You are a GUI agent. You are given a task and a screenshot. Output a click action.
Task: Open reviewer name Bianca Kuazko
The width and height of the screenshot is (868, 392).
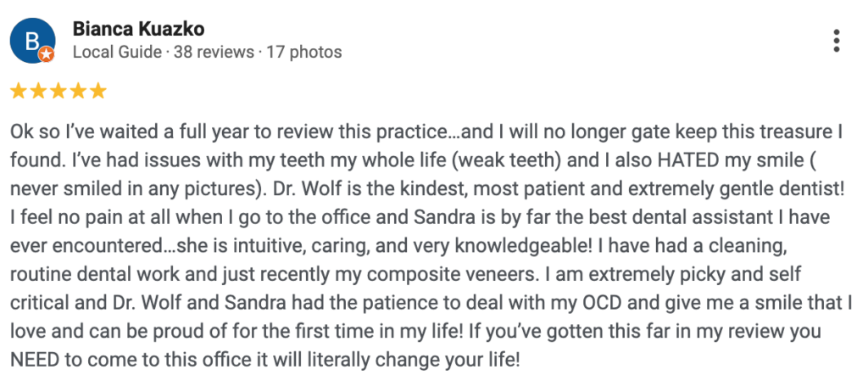click(x=139, y=28)
